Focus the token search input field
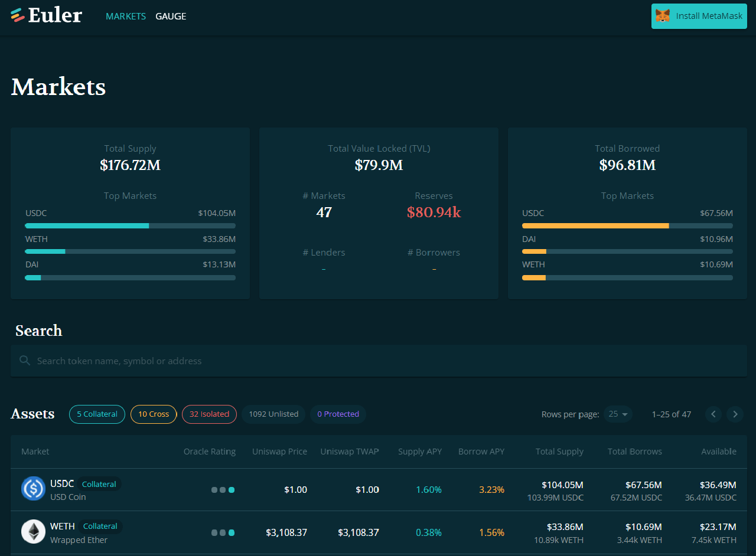This screenshot has height=556, width=756. point(379,361)
